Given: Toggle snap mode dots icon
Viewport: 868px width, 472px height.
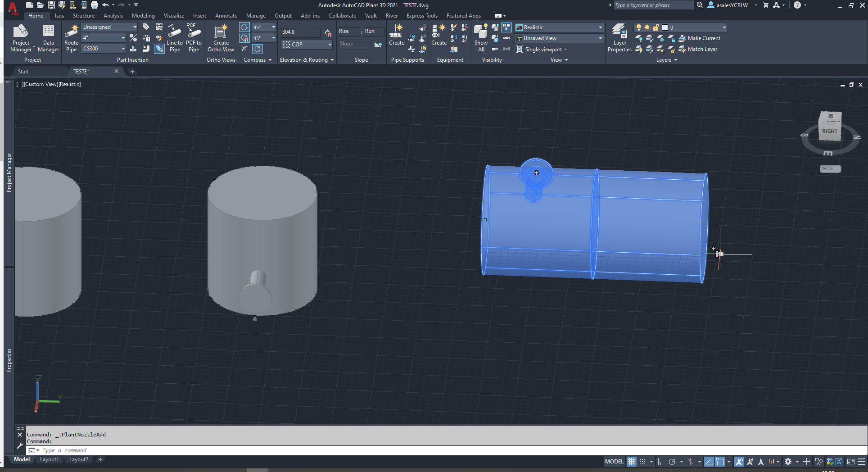Looking at the screenshot, I should [642, 462].
